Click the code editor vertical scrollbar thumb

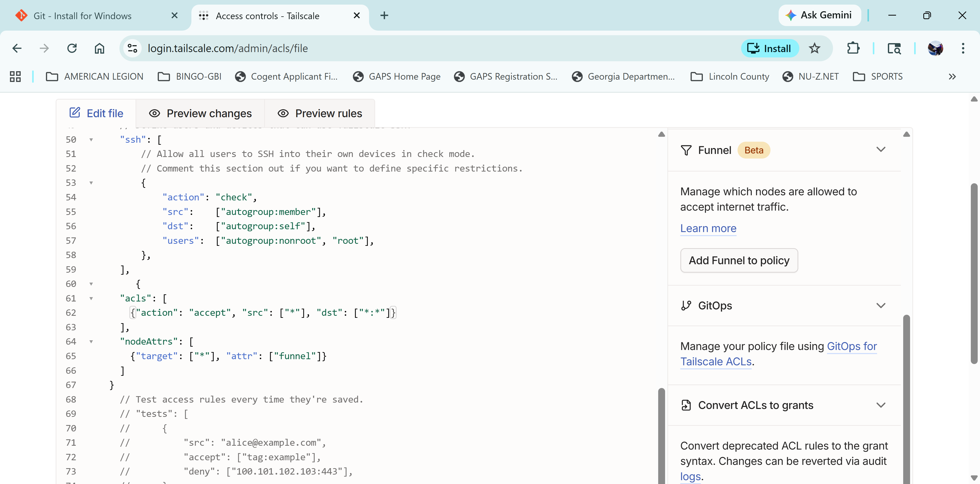[661, 436]
